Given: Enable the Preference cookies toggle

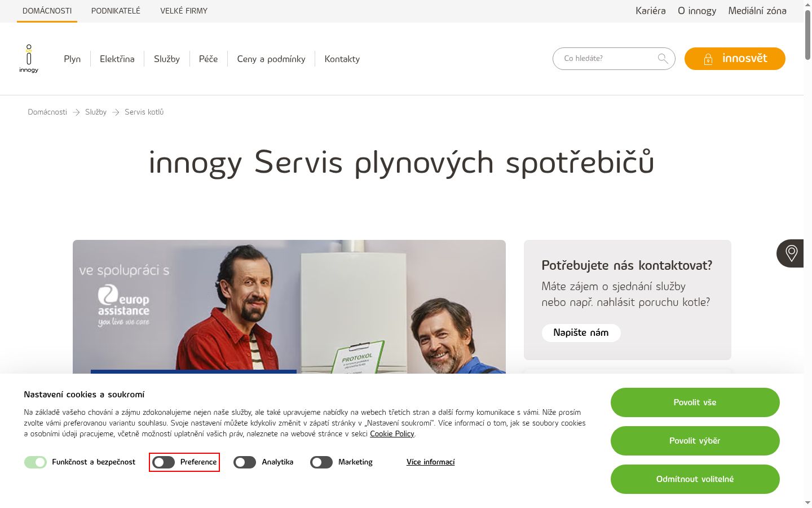Looking at the screenshot, I should [164, 462].
